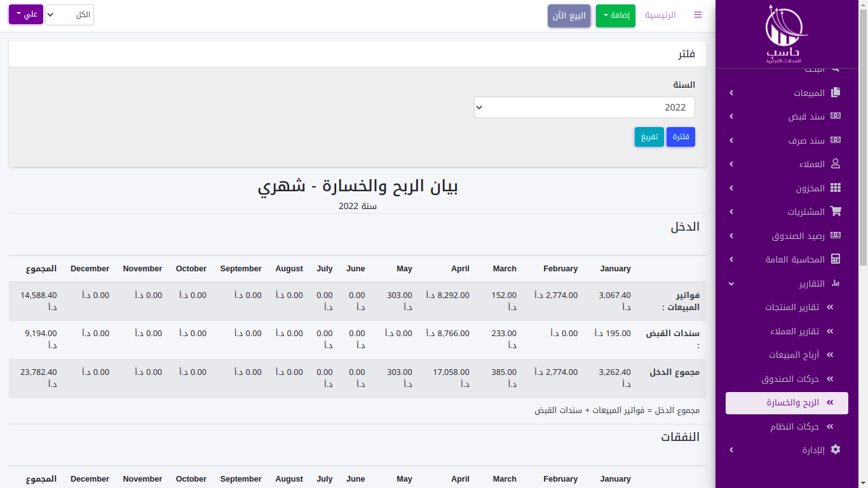The height and width of the screenshot is (488, 868).
Task: Click the التقارير chart icon
Action: tap(836, 283)
